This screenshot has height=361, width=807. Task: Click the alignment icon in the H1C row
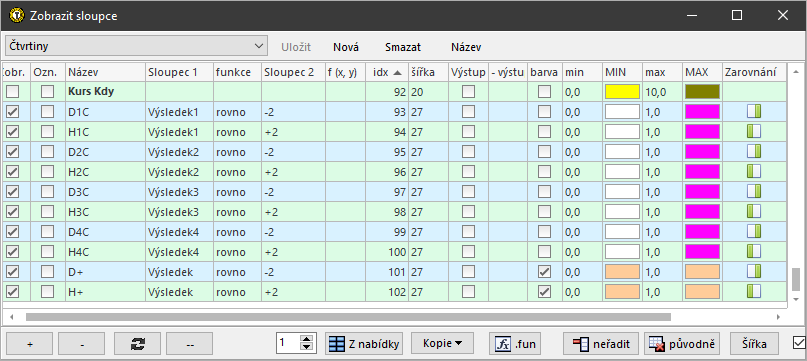point(753,132)
